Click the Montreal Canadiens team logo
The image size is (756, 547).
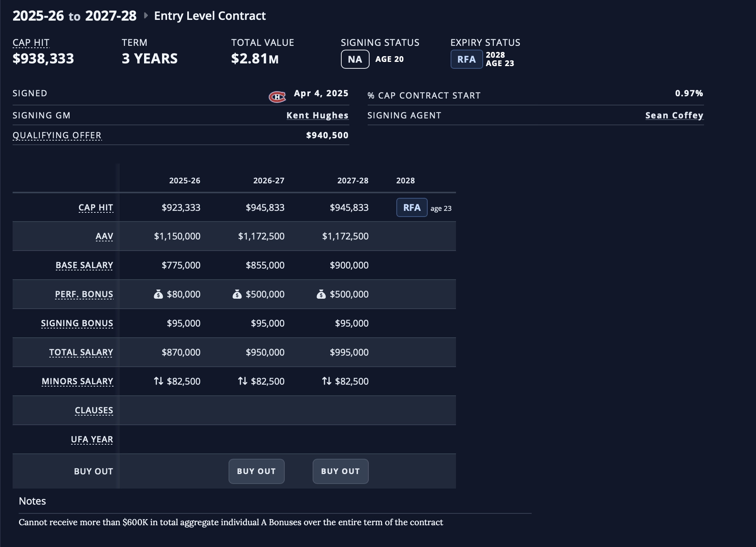[x=277, y=97]
